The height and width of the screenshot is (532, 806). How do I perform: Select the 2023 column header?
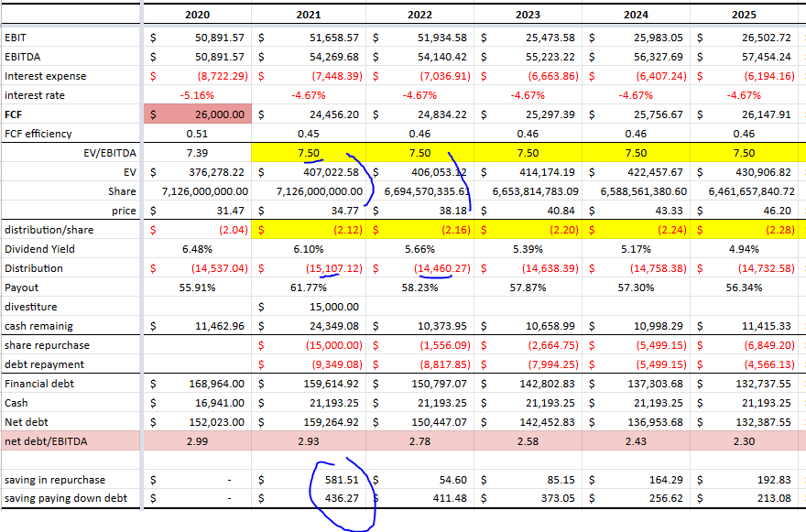point(528,15)
